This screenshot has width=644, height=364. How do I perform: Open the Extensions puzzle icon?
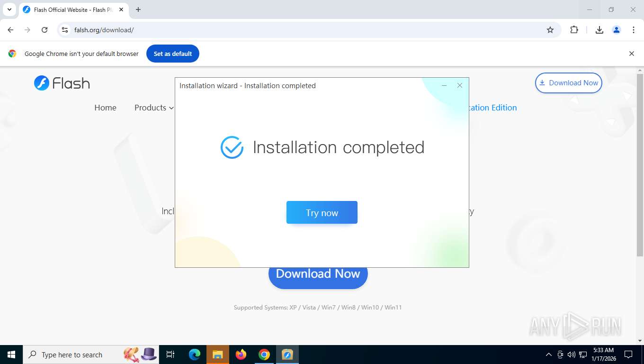click(574, 30)
